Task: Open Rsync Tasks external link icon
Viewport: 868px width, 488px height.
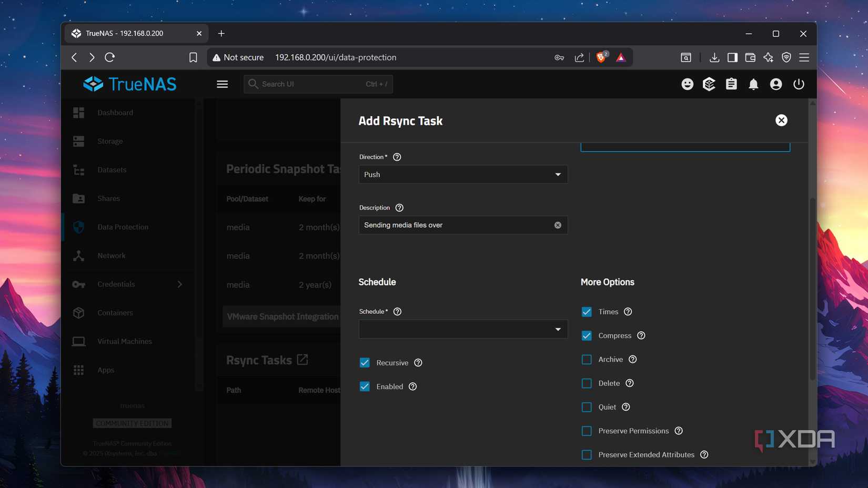Action: pos(302,360)
